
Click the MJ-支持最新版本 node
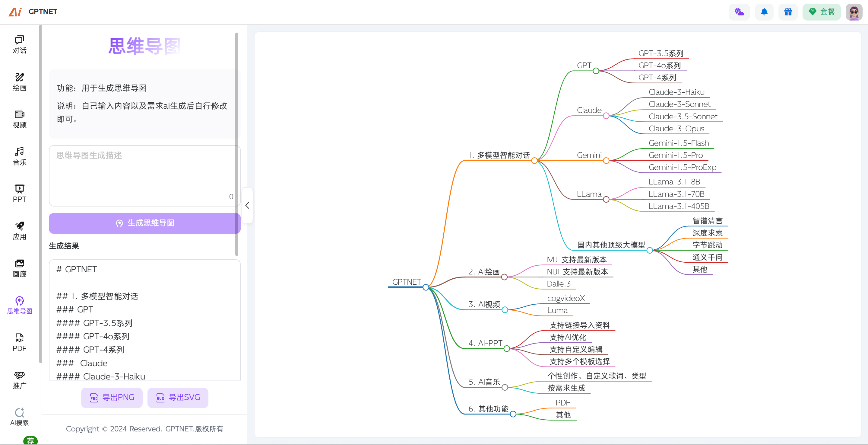coord(577,259)
